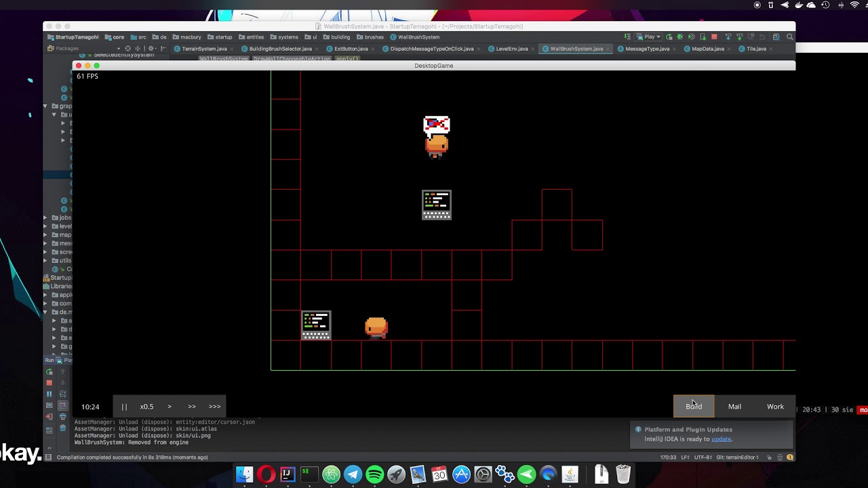The image size is (868, 488).
Task: Switch to the MessageType.java tab
Action: 647,49
